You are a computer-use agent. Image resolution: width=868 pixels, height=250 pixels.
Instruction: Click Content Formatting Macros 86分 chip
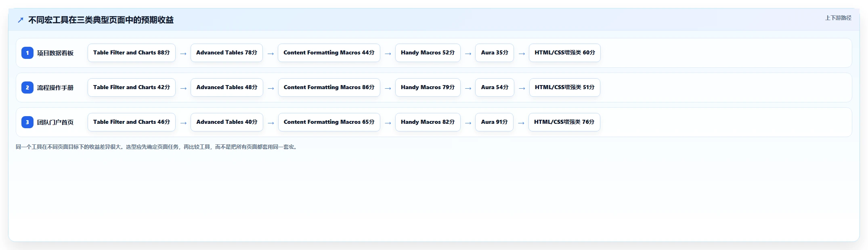[x=329, y=87]
